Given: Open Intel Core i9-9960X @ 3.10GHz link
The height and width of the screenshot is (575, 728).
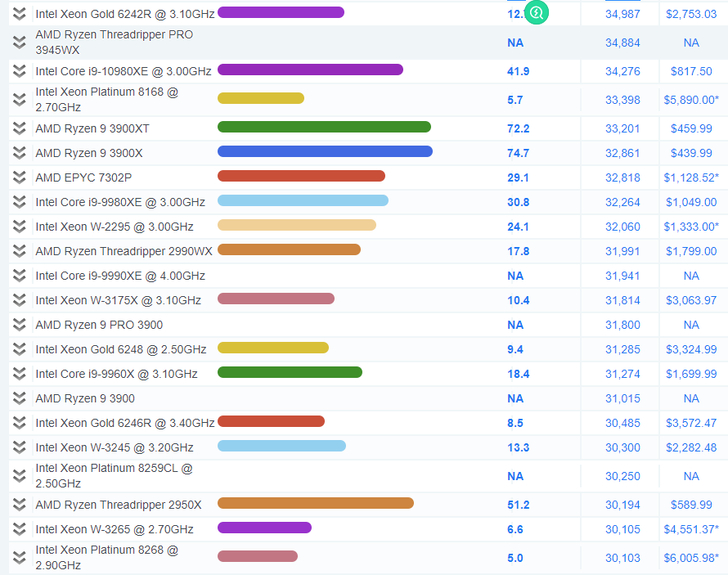Looking at the screenshot, I should [116, 374].
